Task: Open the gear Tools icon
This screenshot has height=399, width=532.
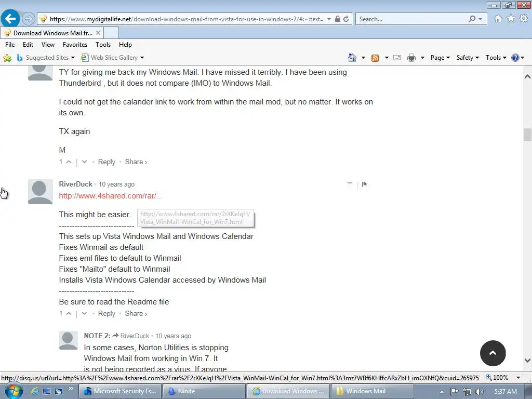Action: (524, 19)
